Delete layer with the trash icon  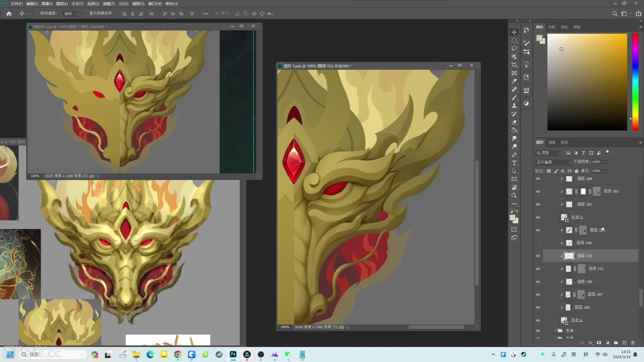633,343
